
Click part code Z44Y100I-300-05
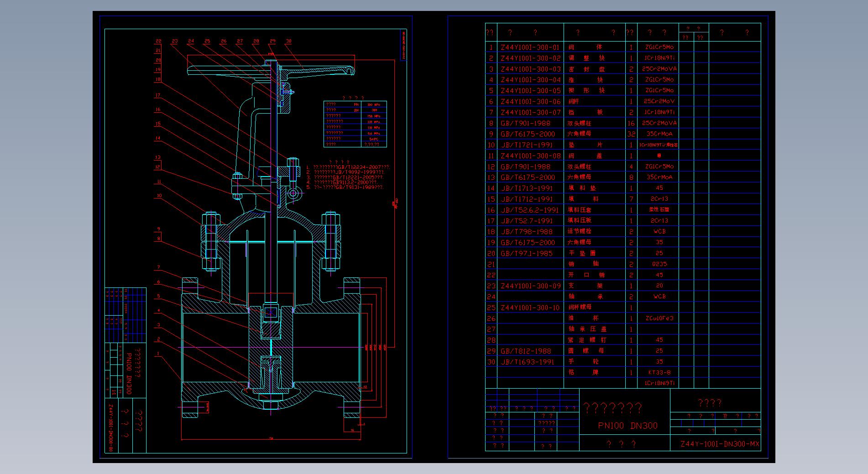pyautogui.click(x=530, y=90)
